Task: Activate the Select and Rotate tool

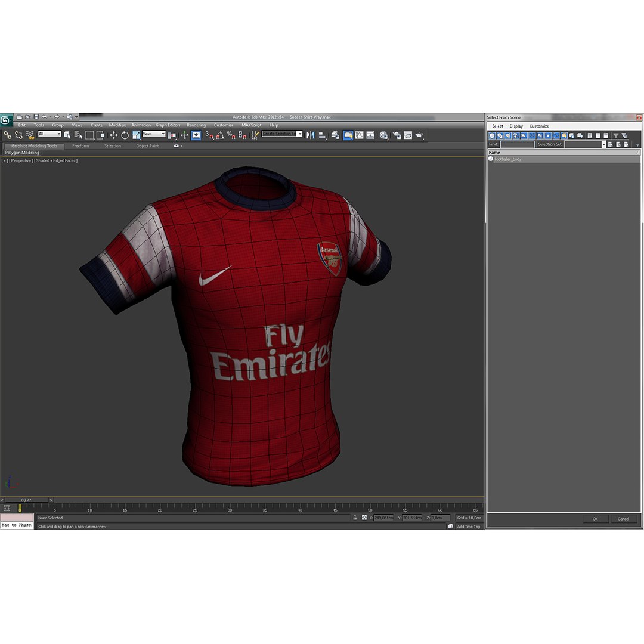Action: (125, 135)
